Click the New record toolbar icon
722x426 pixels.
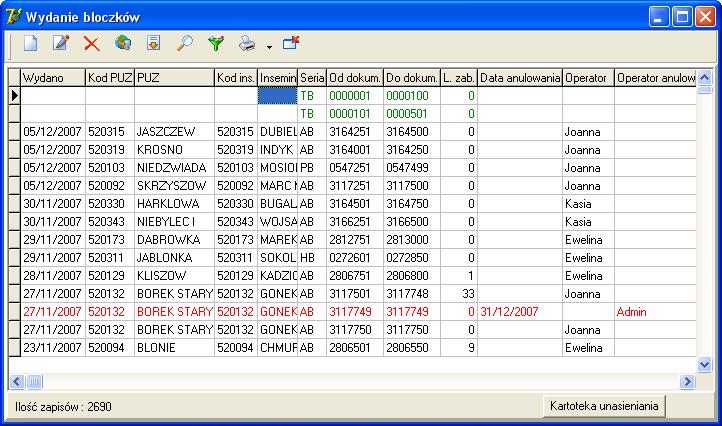coord(30,43)
